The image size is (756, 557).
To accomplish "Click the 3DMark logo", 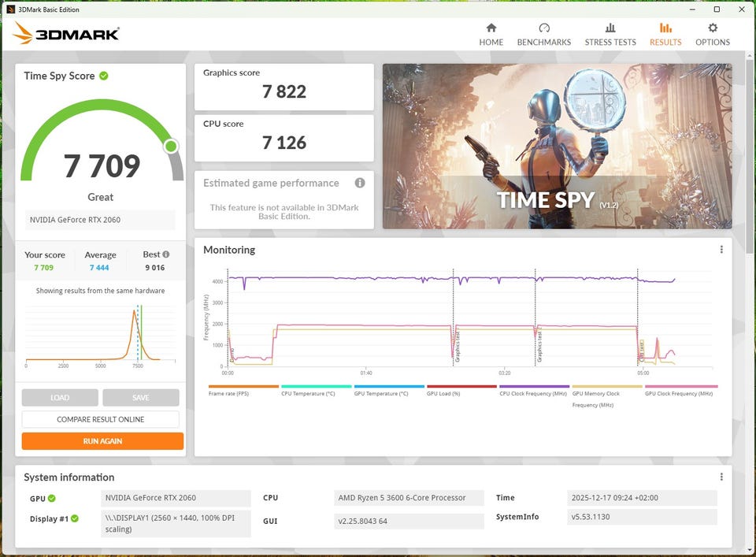I will click(x=66, y=33).
